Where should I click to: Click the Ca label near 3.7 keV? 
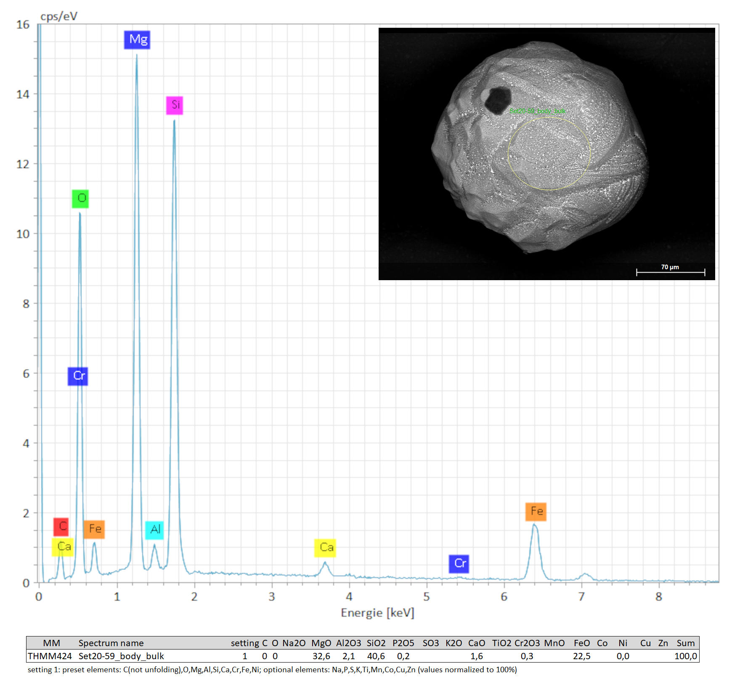click(x=325, y=548)
